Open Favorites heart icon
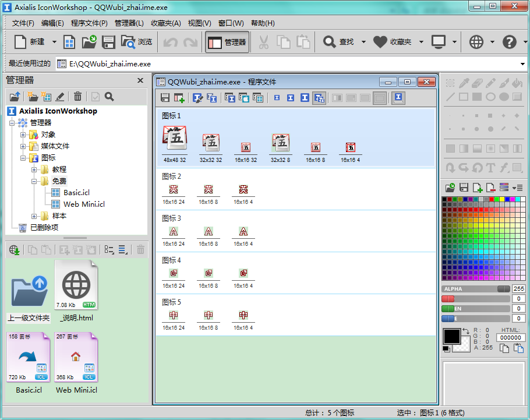 click(380, 42)
